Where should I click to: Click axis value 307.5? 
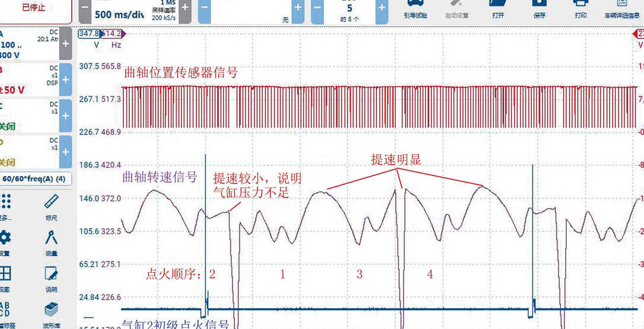(89, 66)
